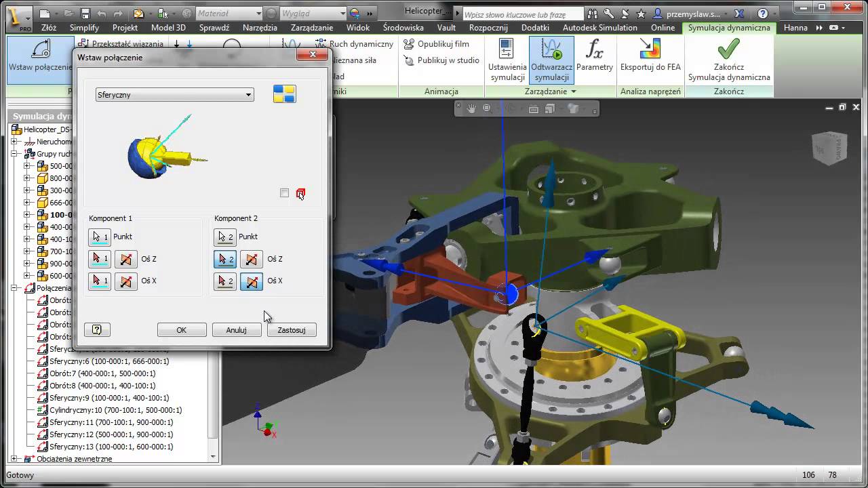Click the browser panel scroll down arrow
The image size is (868, 488).
[x=214, y=457]
